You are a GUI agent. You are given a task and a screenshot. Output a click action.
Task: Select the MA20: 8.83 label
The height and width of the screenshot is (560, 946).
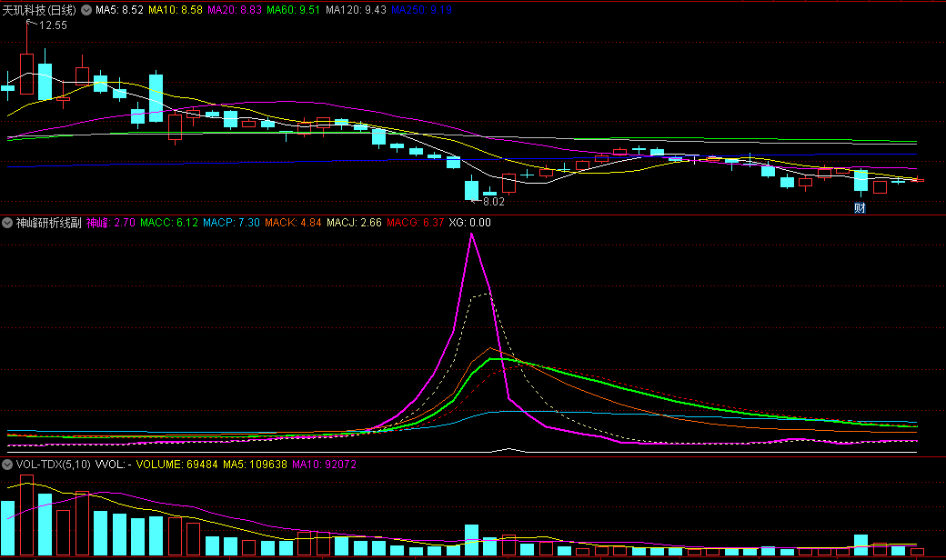tap(235, 10)
